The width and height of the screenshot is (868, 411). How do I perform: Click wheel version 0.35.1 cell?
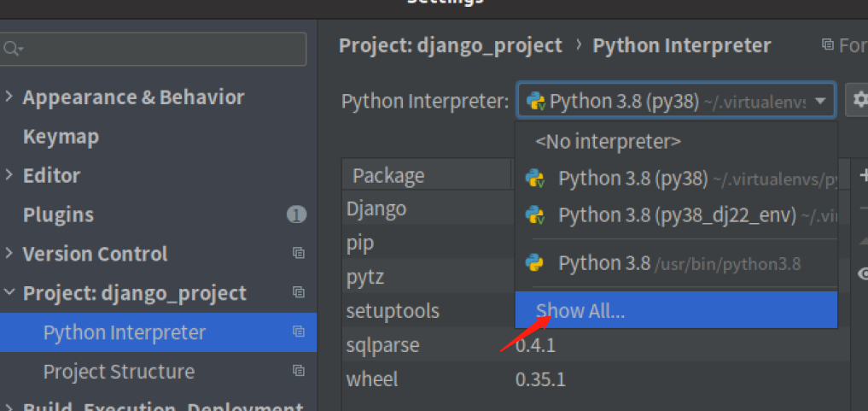(x=540, y=379)
